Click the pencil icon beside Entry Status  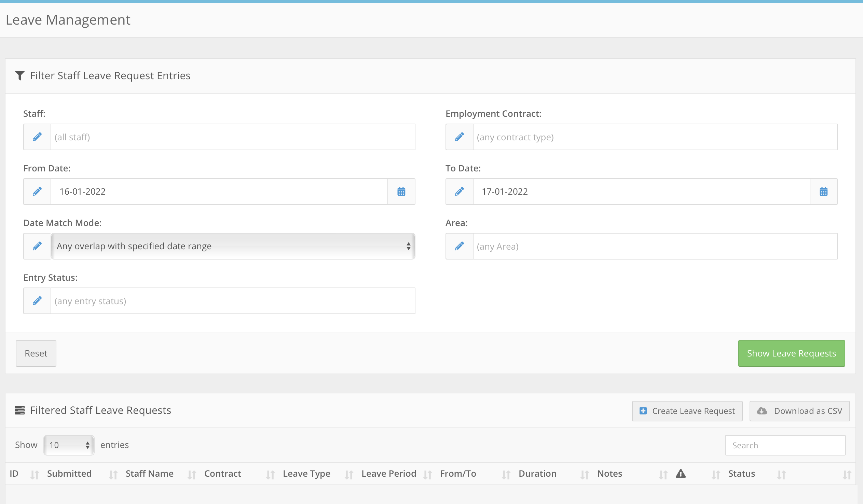click(37, 300)
